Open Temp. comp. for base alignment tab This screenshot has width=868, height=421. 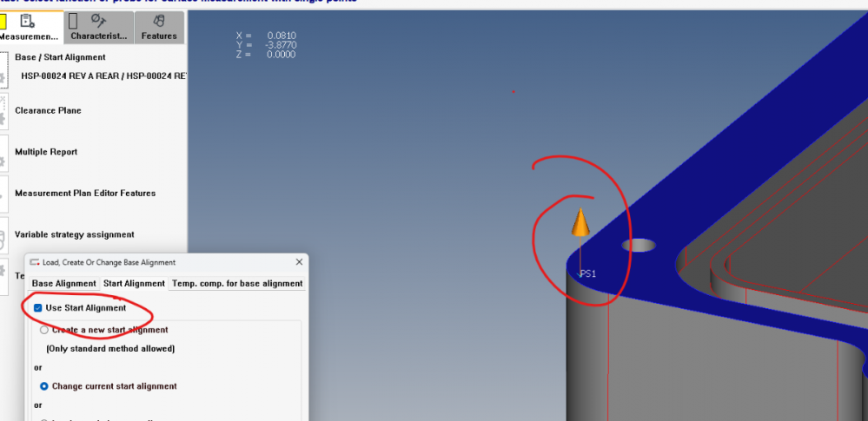pos(237,283)
